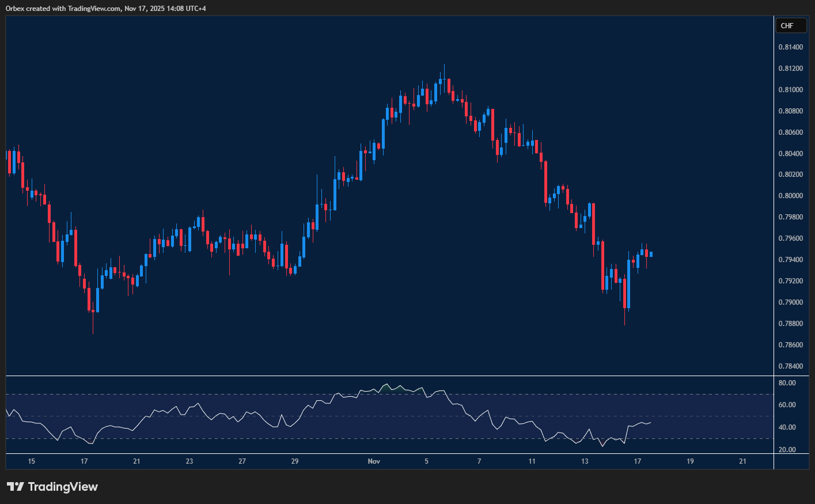815x504 pixels.
Task: Select the 0.81400 price axis label
Action: click(x=790, y=47)
